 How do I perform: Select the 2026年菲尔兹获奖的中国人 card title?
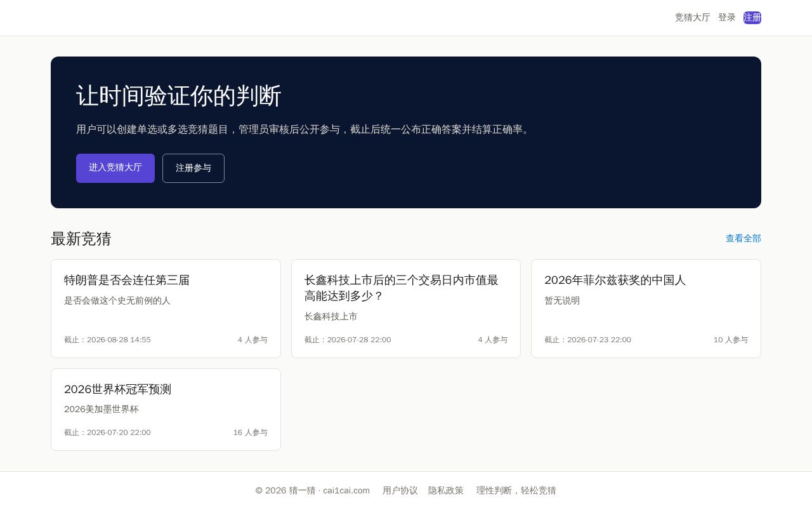click(615, 280)
